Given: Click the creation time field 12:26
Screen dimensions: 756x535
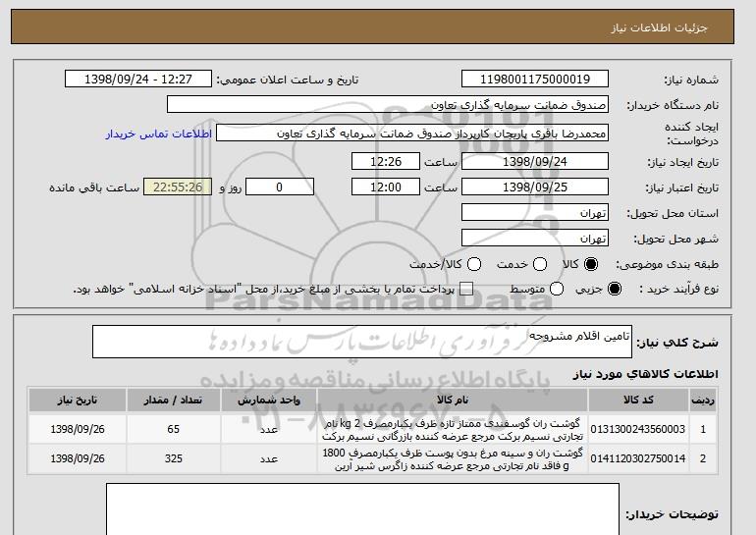Looking at the screenshot, I should [386, 161].
